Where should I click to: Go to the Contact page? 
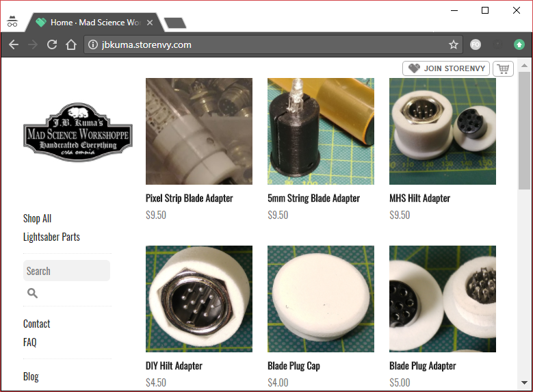[36, 324]
